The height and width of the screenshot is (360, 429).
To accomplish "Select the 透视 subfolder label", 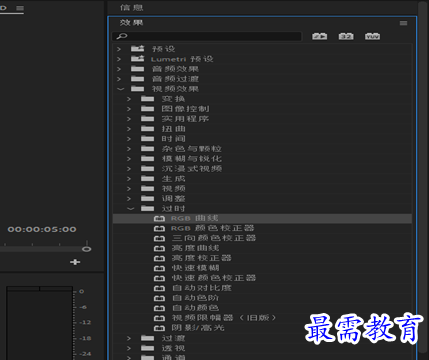I will 173,348.
